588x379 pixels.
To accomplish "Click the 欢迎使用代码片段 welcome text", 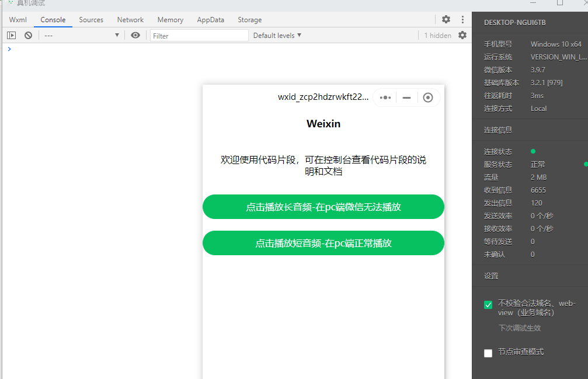I will pyautogui.click(x=323, y=165).
